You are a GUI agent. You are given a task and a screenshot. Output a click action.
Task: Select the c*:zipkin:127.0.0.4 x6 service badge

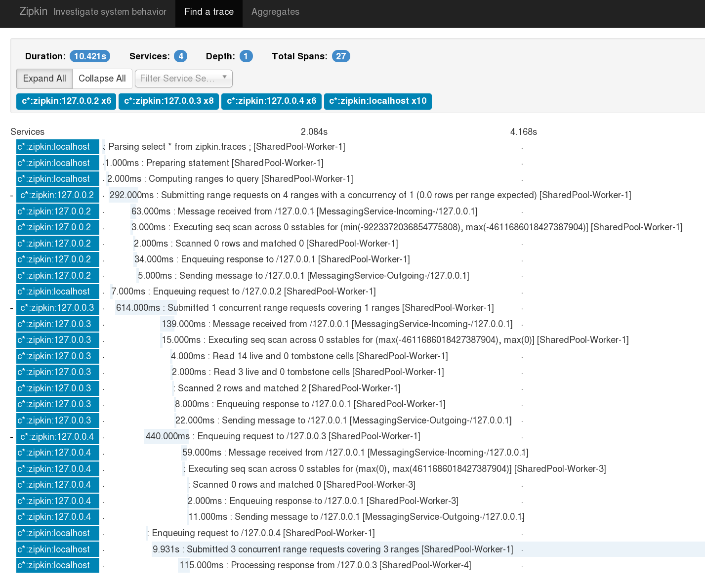pos(271,101)
